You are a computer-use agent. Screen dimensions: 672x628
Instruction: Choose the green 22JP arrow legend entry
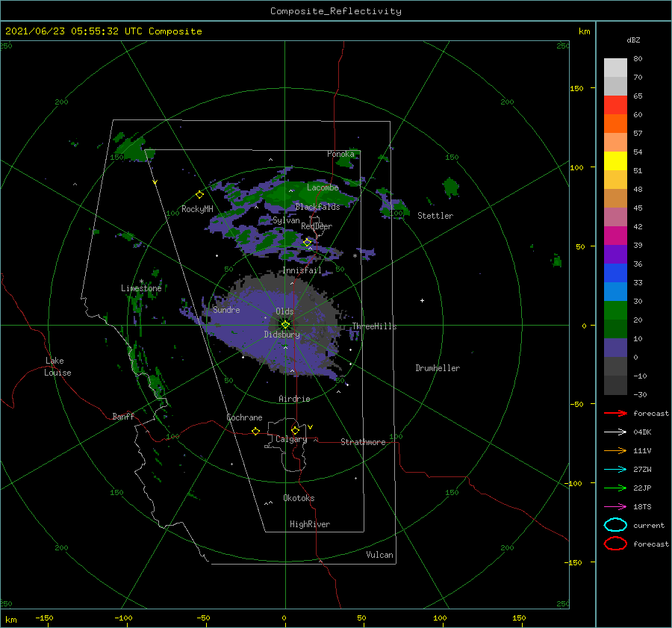615,488
